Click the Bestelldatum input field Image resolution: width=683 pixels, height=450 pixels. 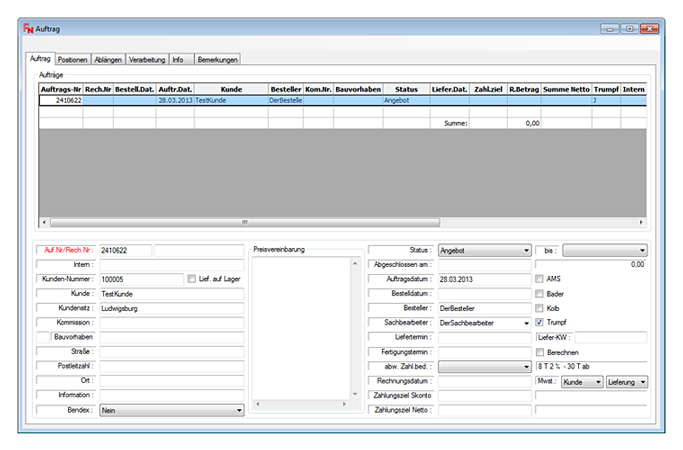point(484,294)
